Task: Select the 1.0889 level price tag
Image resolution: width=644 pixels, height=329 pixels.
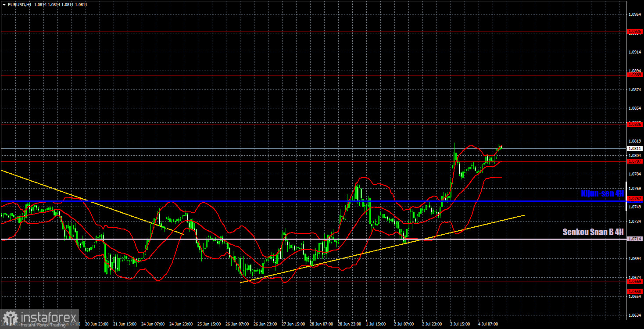Action: pos(635,75)
